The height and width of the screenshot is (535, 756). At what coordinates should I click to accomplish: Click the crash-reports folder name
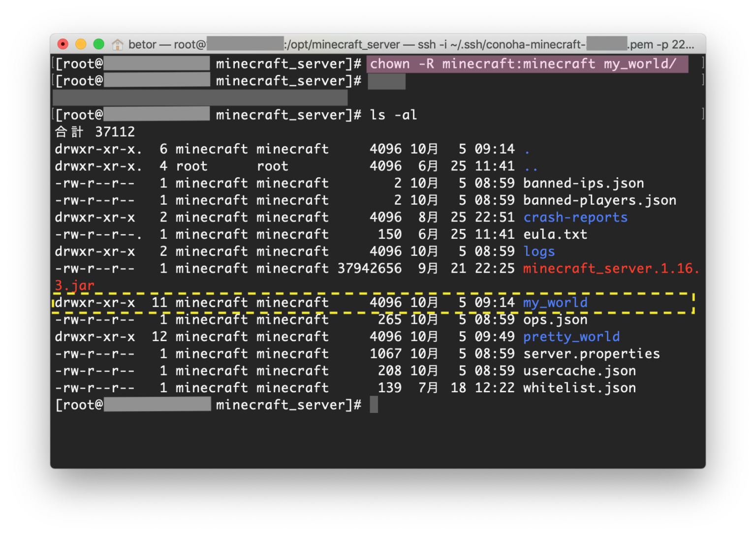click(x=575, y=217)
